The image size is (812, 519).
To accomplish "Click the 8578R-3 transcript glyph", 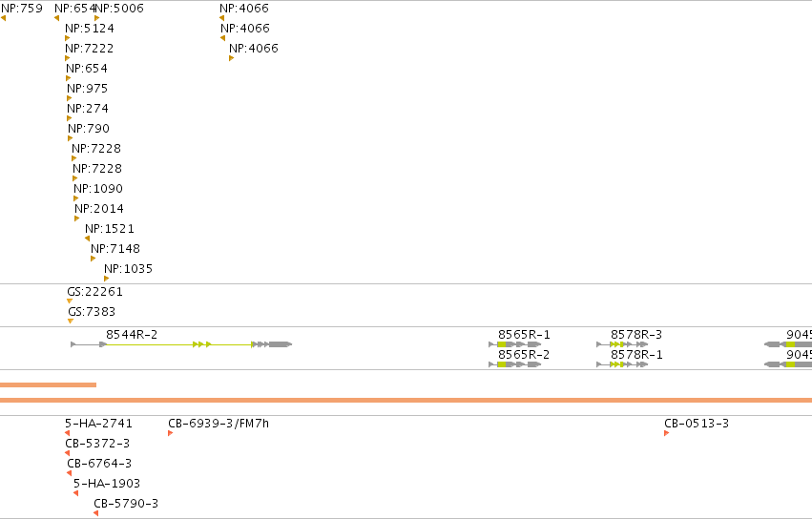I will pyautogui.click(x=622, y=344).
